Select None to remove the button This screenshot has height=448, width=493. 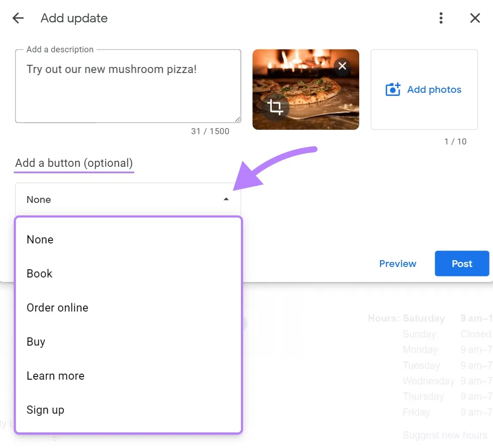click(x=40, y=239)
